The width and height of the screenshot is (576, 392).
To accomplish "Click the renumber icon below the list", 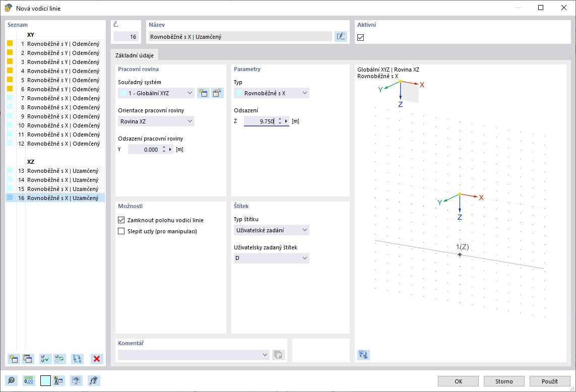I will click(x=77, y=359).
